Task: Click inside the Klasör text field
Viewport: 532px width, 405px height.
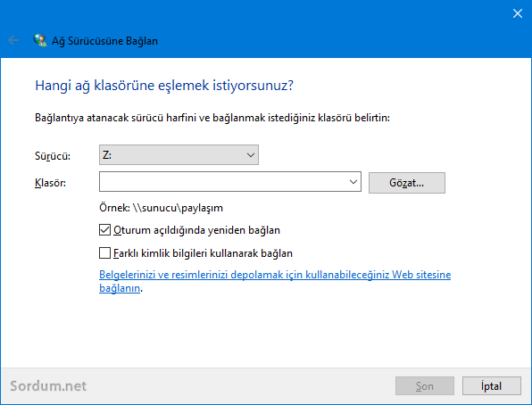Action: (x=223, y=182)
